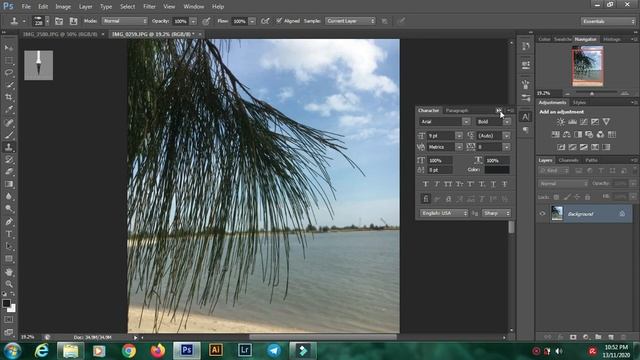Toggle Small Caps in Character panel
The width and height of the screenshot is (640, 360).
pyautogui.click(x=459, y=184)
